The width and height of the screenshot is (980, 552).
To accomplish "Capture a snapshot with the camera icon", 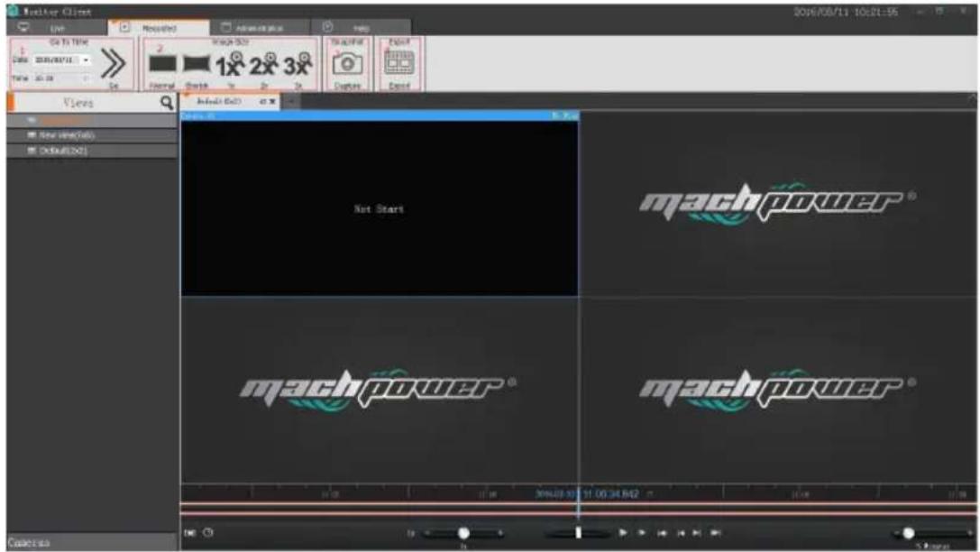I will coord(347,64).
